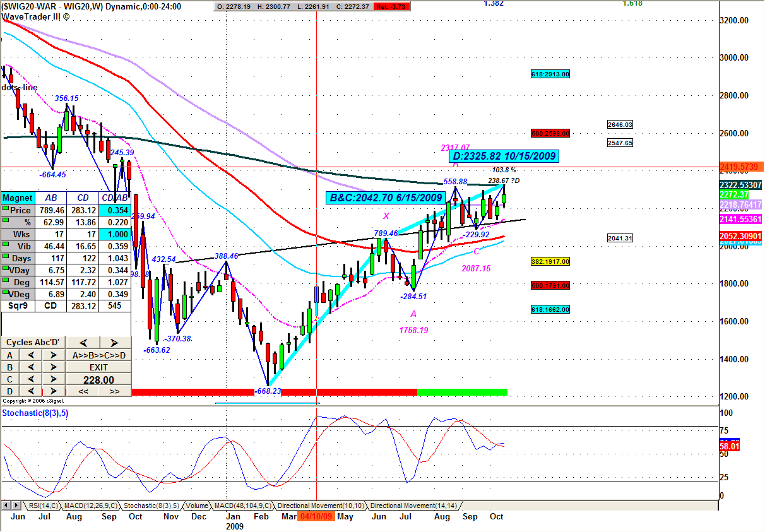
Task: Open the MACD(48,104,9,C) tab
Action: click(x=242, y=505)
